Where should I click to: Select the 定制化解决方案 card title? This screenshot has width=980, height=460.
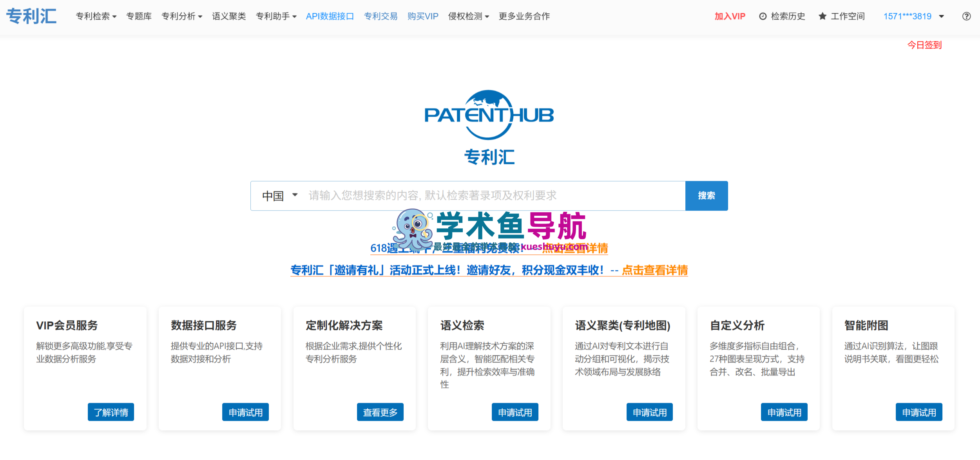click(344, 325)
